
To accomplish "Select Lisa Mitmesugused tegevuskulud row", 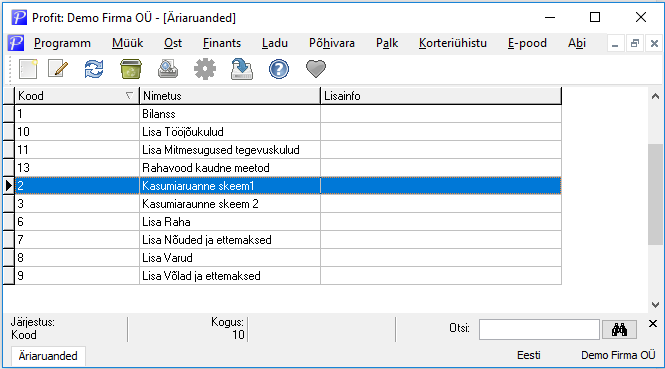I will 288,150.
